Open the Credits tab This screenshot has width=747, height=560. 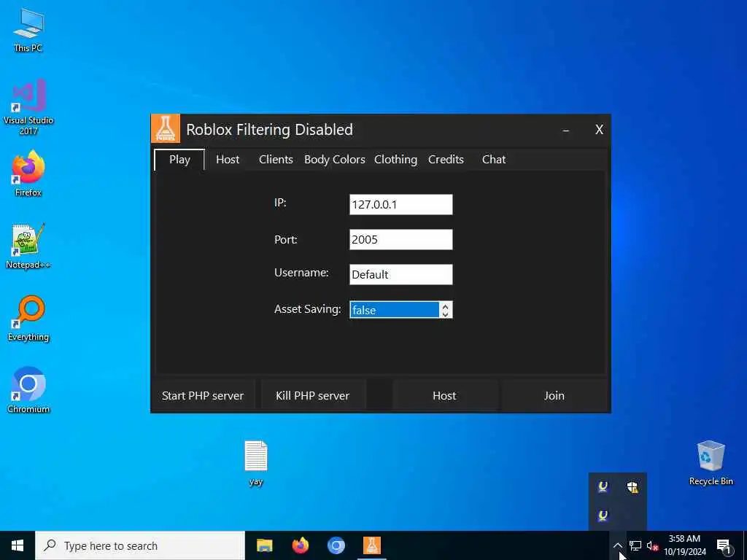446,160
